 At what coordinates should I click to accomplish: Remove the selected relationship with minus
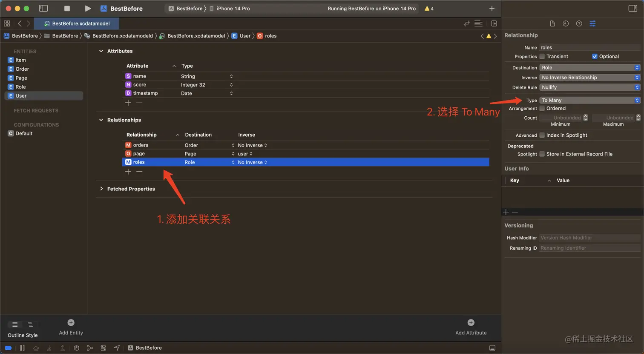pyautogui.click(x=139, y=172)
